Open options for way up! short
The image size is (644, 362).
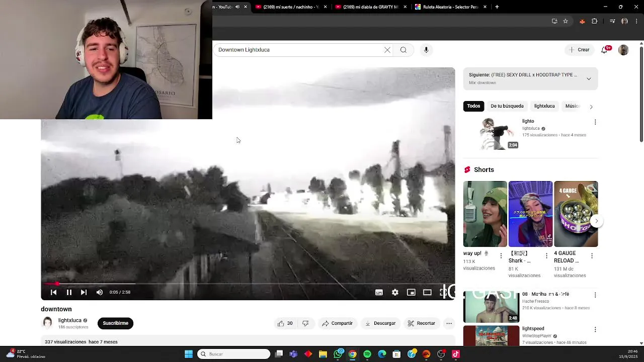pos(501,256)
